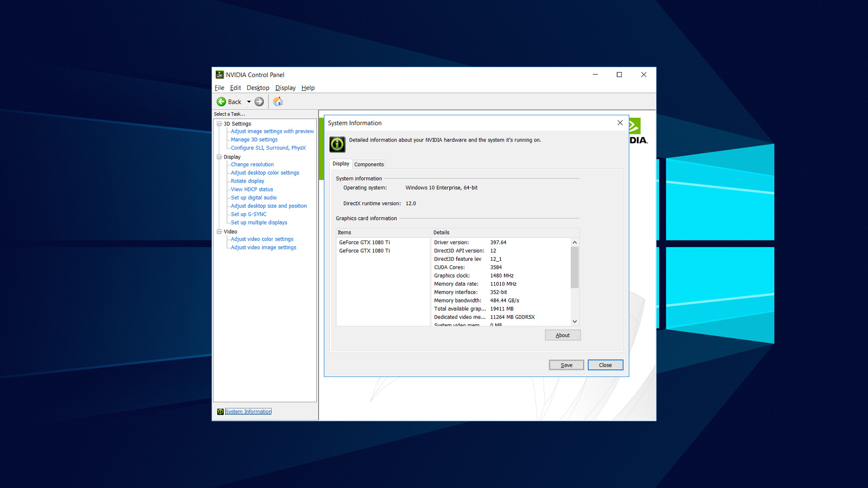Open Change resolution
The width and height of the screenshot is (868, 488).
tap(252, 164)
